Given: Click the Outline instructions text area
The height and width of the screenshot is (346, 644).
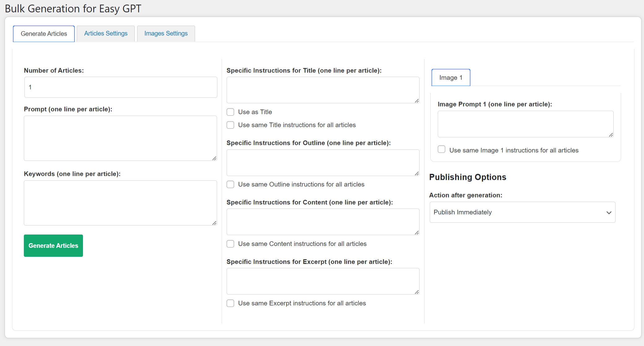Looking at the screenshot, I should (323, 163).
